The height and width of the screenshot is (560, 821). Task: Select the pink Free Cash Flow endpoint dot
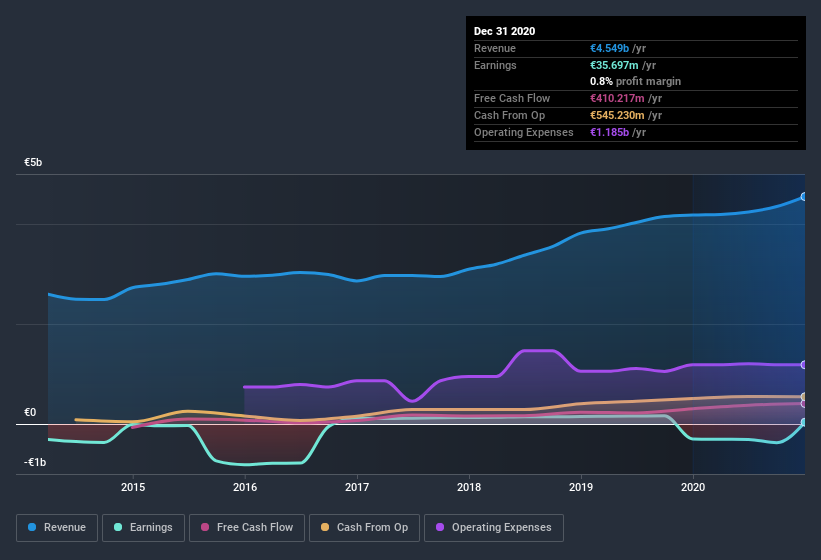[x=804, y=404]
